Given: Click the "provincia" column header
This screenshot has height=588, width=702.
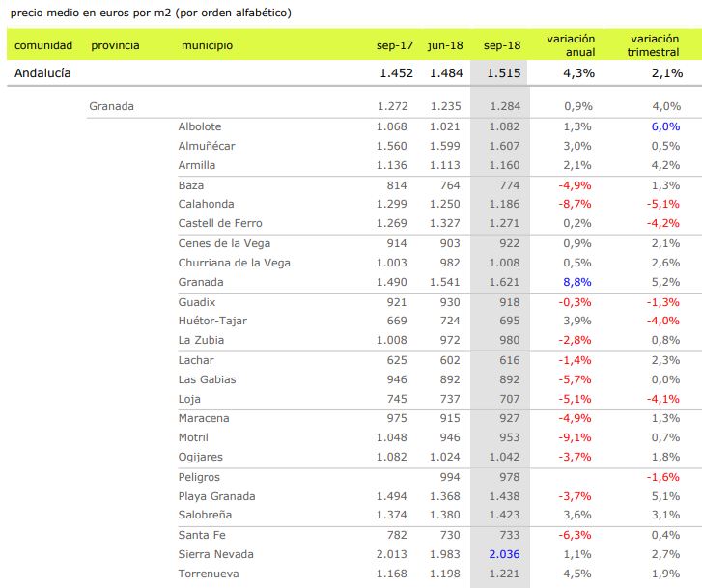Looking at the screenshot, I should (x=115, y=45).
